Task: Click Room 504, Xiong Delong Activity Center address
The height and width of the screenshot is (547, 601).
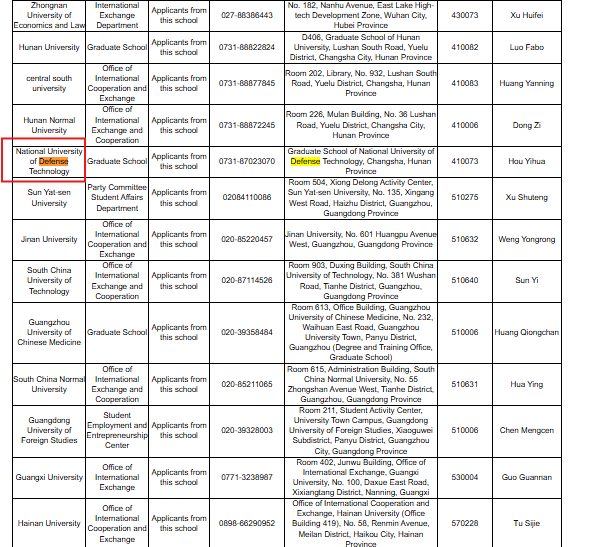Action: (361, 198)
